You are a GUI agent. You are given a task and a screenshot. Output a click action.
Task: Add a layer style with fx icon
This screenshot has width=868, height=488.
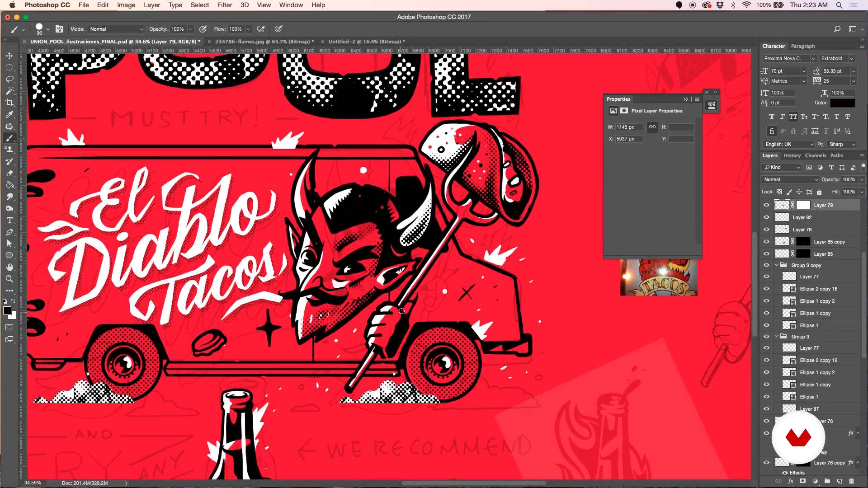point(791,482)
